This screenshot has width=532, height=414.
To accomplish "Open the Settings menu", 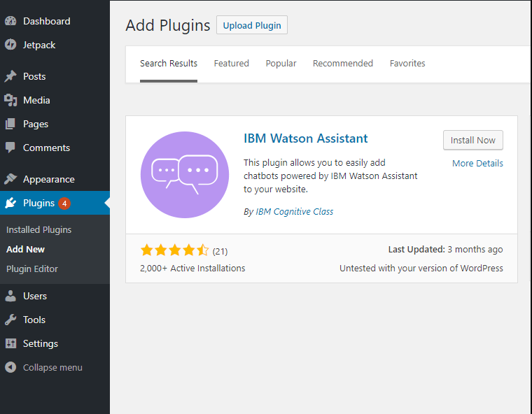I will click(x=41, y=344).
